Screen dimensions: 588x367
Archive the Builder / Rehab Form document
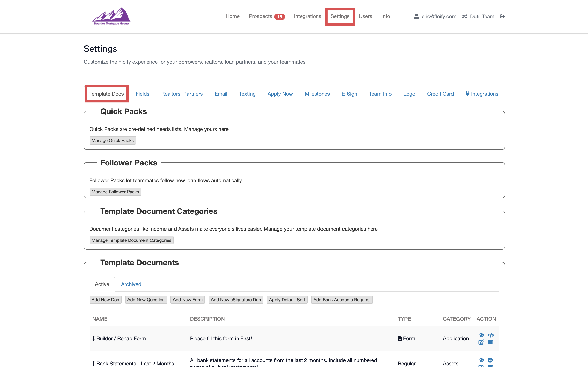(x=490, y=342)
